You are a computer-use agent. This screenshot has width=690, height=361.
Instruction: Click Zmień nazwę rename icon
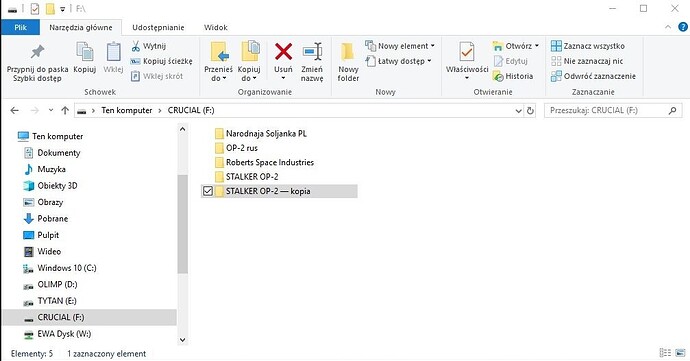312,52
